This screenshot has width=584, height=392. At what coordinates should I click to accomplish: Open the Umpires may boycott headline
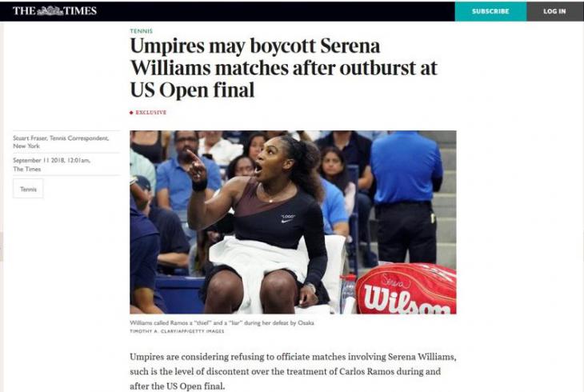coord(283,68)
